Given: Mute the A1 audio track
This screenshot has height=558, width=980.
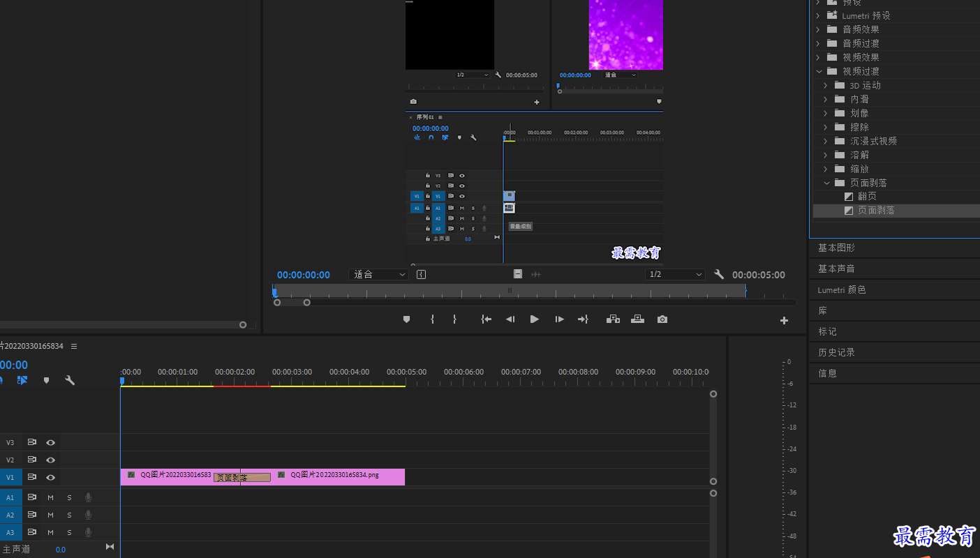Looking at the screenshot, I should pos(50,497).
